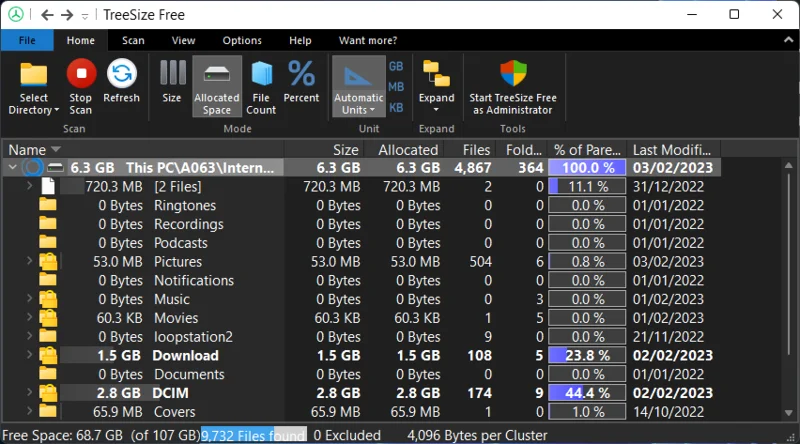
Task: Toggle Automatic Units ruler icon
Action: 358,76
